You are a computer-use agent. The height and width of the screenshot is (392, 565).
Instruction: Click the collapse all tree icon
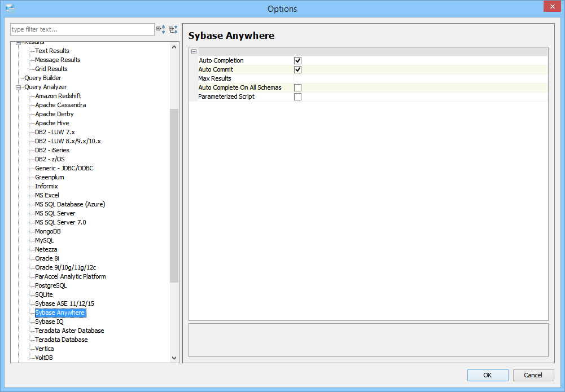coord(173,29)
